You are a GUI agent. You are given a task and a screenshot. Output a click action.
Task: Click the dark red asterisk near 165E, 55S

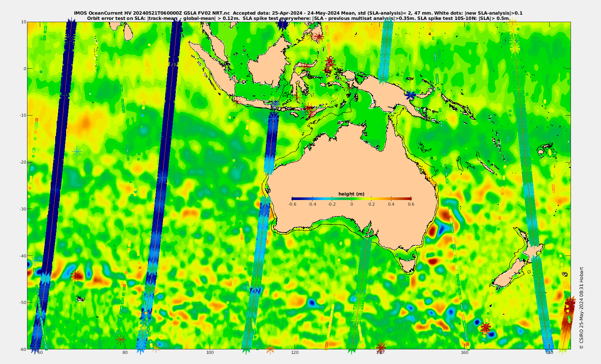tap(485, 328)
